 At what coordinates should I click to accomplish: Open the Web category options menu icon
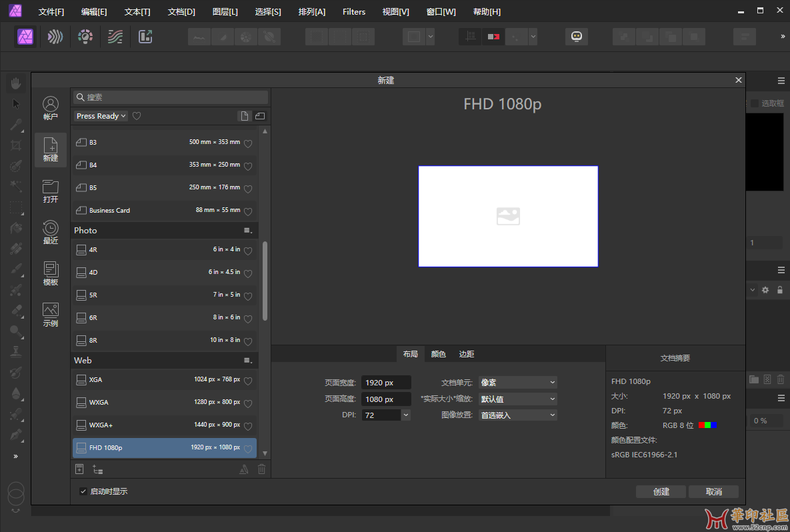(248, 360)
